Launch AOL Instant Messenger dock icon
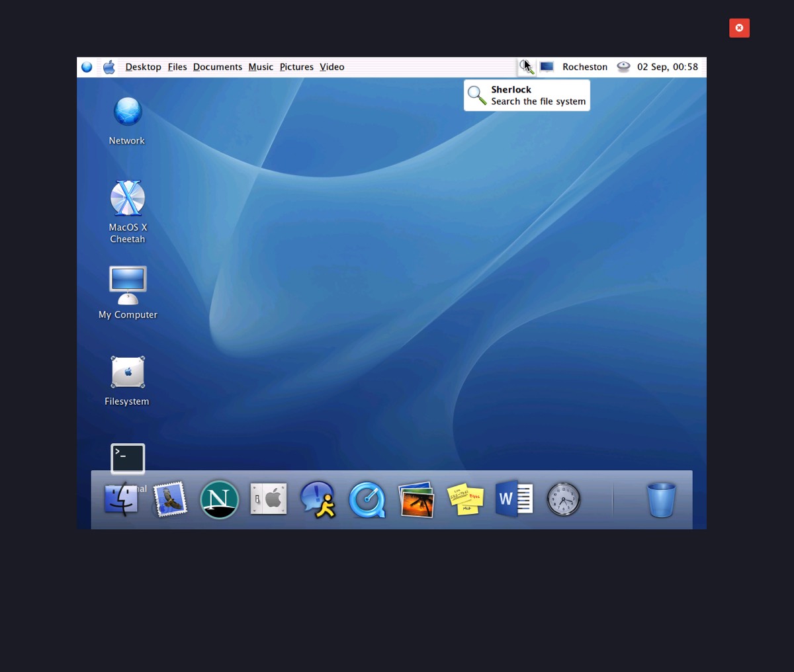The image size is (794, 672). (318, 499)
